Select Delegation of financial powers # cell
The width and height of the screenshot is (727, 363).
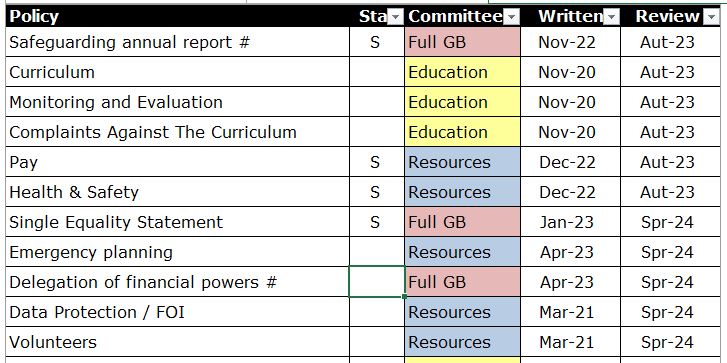tap(178, 282)
